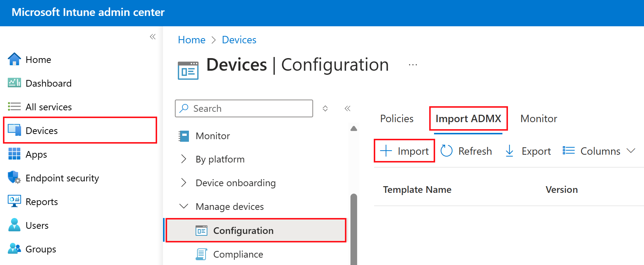The width and height of the screenshot is (644, 265).
Task: Click the Home icon in left sidebar
Action: pos(14,60)
